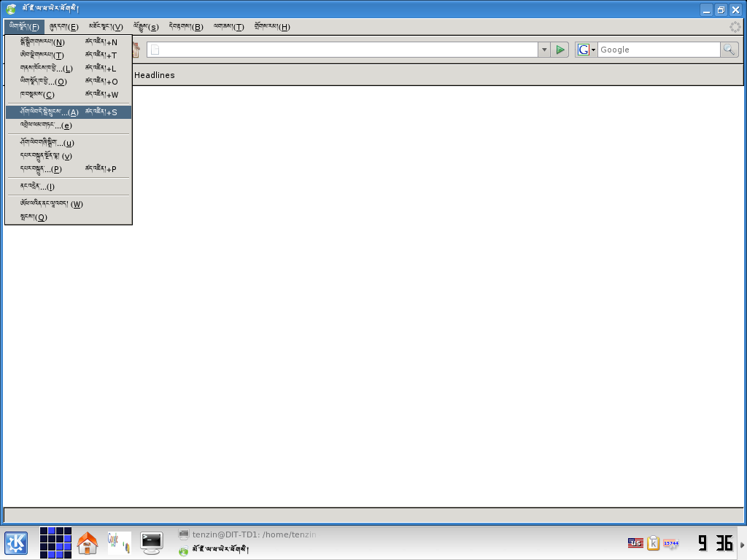Expand the address bar history dropdown
747x560 pixels.
(x=544, y=50)
